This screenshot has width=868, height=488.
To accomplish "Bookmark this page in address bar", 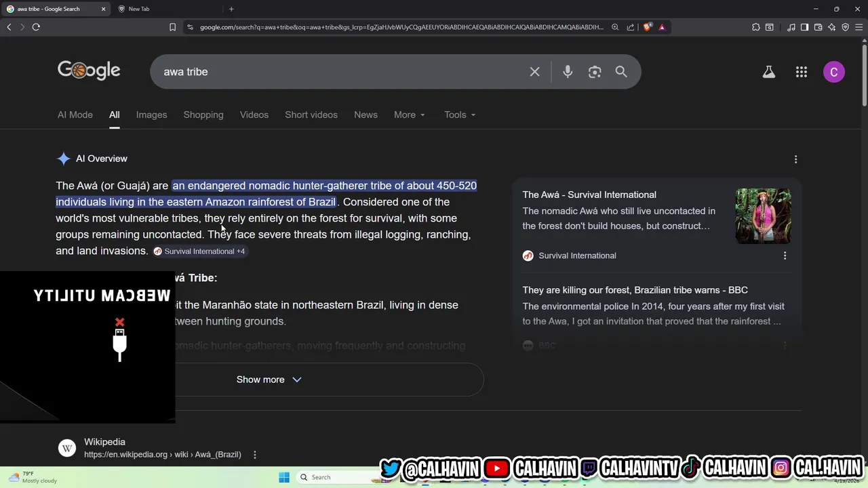I will [172, 27].
